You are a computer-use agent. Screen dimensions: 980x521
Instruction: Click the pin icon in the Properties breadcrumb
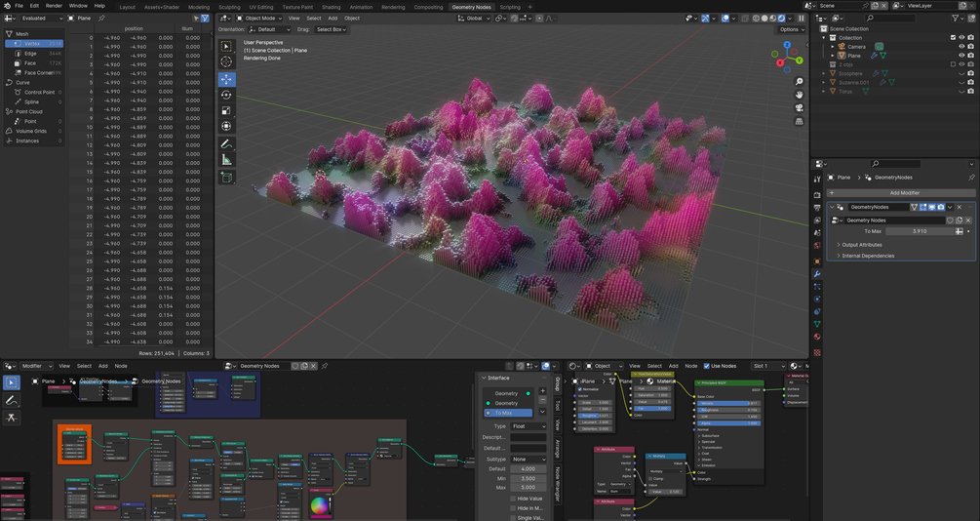click(x=971, y=178)
